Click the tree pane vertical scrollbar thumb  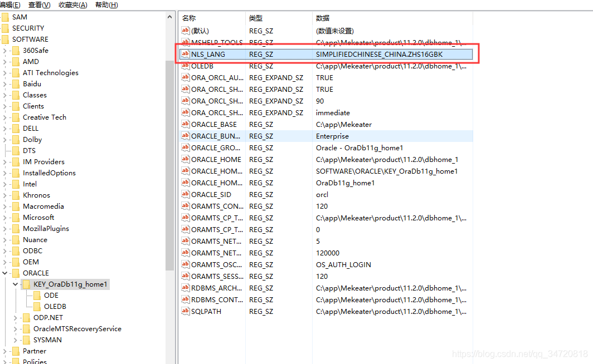coord(169,165)
